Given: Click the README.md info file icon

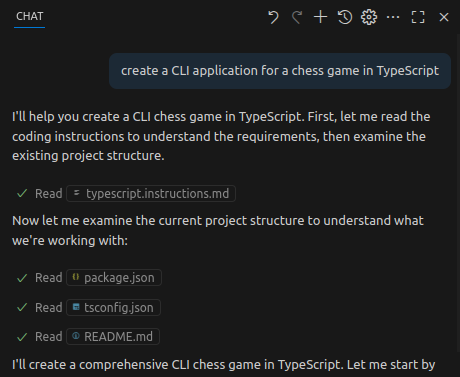Looking at the screenshot, I should [76, 336].
